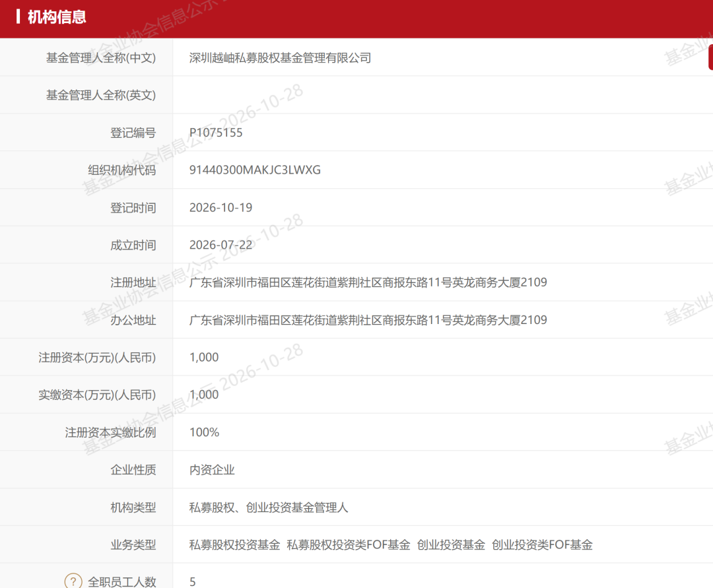
Task: Click the 注册资本(万元)(人民币) label
Action: [x=97, y=358]
